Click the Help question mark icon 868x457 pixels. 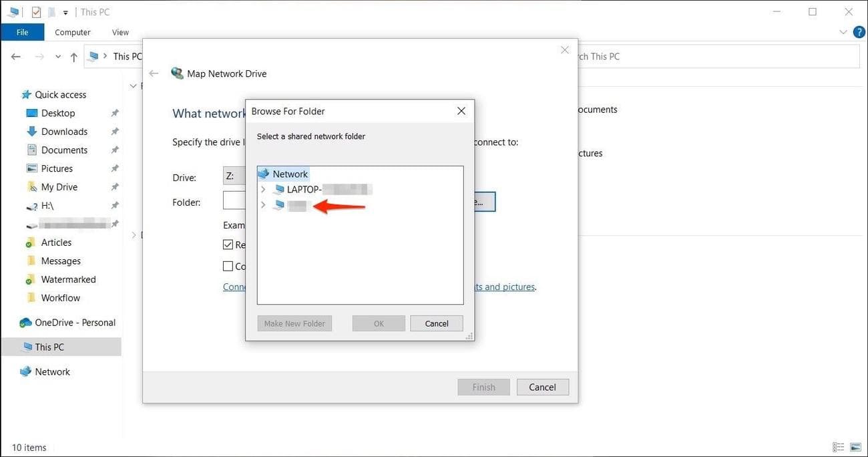(859, 31)
